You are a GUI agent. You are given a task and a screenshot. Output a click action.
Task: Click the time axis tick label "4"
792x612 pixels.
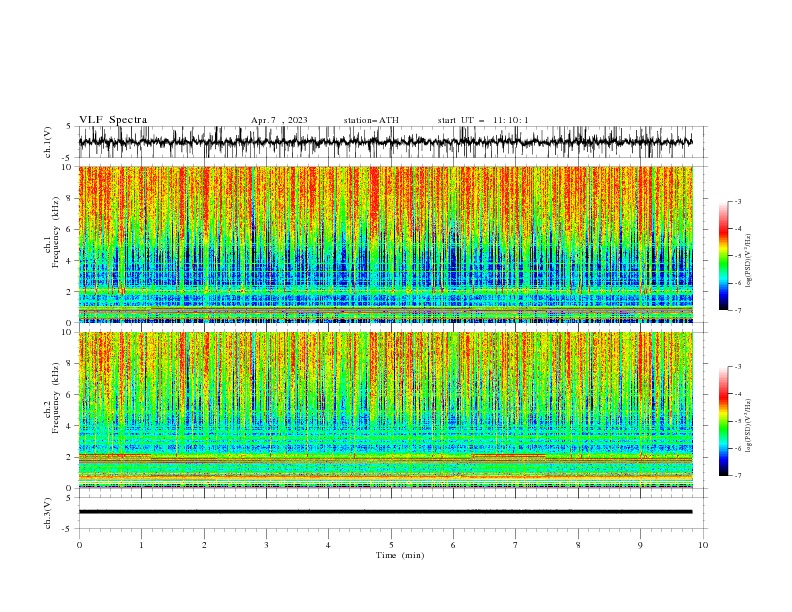point(328,545)
